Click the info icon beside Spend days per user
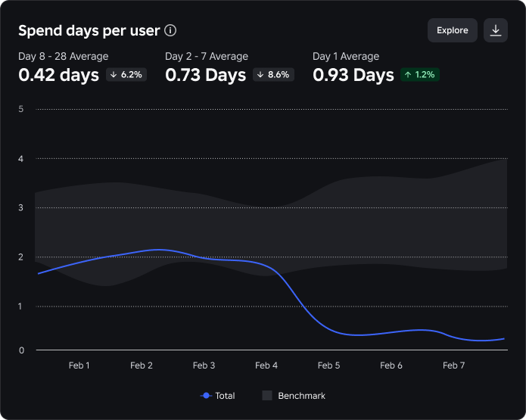Image resolution: width=526 pixels, height=420 pixels. 170,30
